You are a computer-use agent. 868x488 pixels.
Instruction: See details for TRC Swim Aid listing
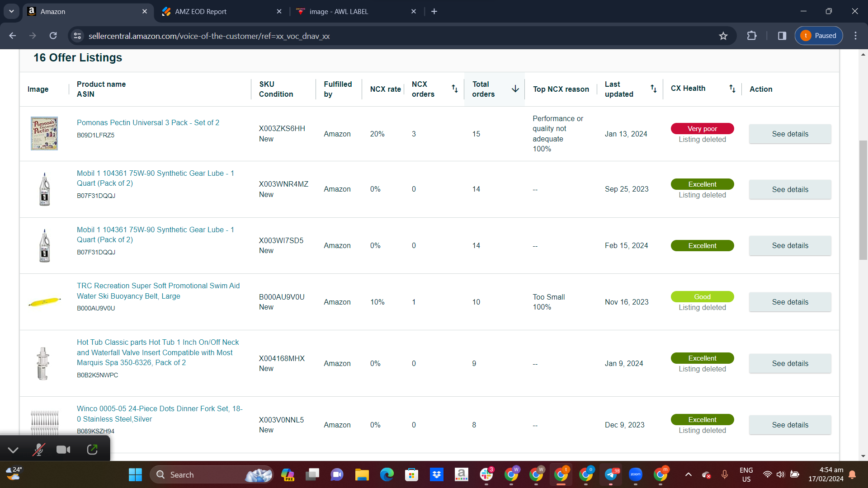[x=790, y=302]
